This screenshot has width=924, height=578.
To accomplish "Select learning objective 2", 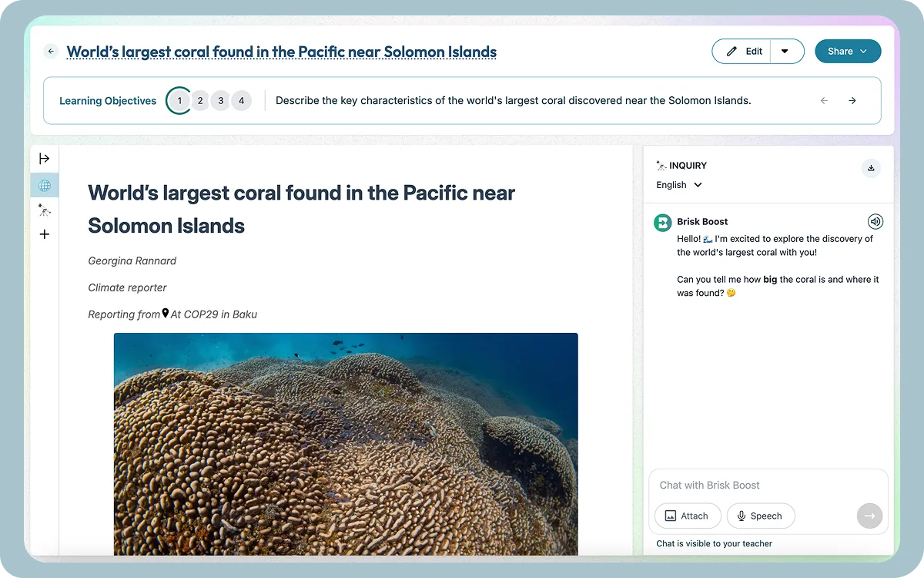I will coord(200,100).
